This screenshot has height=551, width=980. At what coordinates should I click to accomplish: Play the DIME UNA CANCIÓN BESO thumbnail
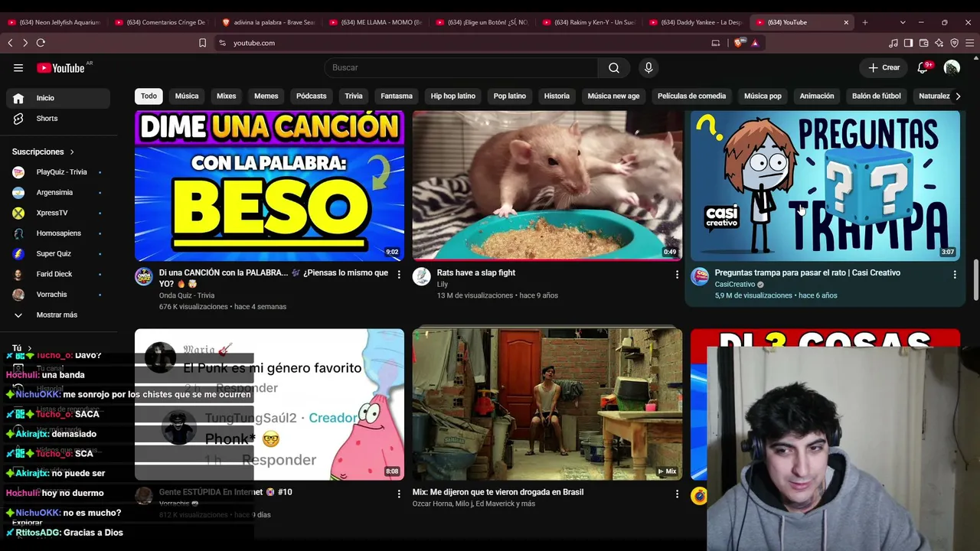point(269,186)
